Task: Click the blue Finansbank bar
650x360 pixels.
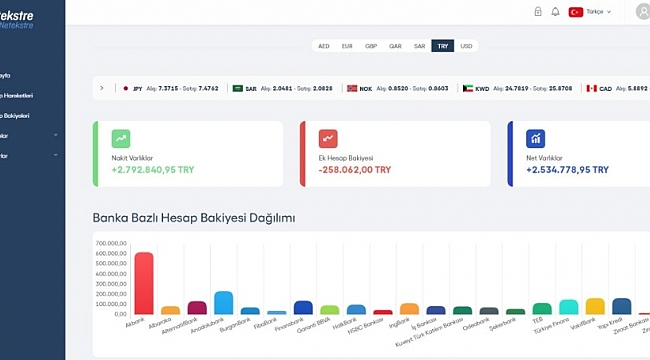Action: (303, 308)
